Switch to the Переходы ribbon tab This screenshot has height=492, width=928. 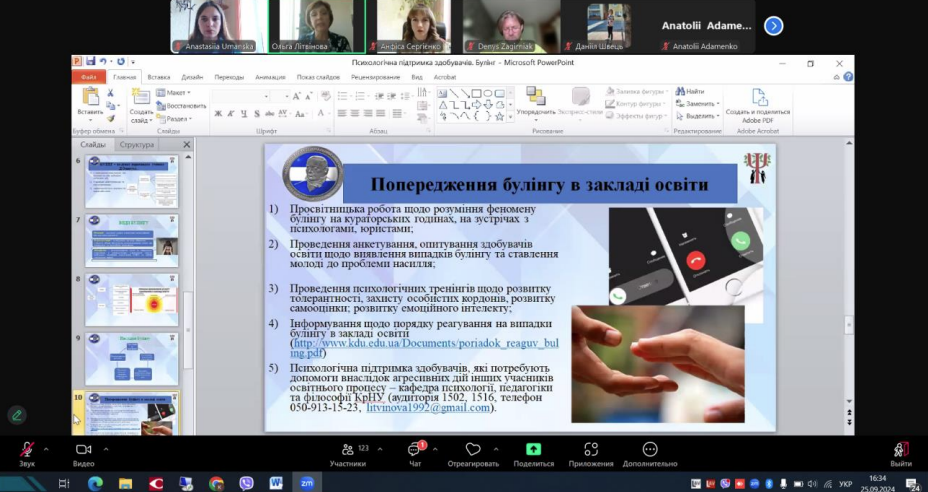[x=229, y=77]
